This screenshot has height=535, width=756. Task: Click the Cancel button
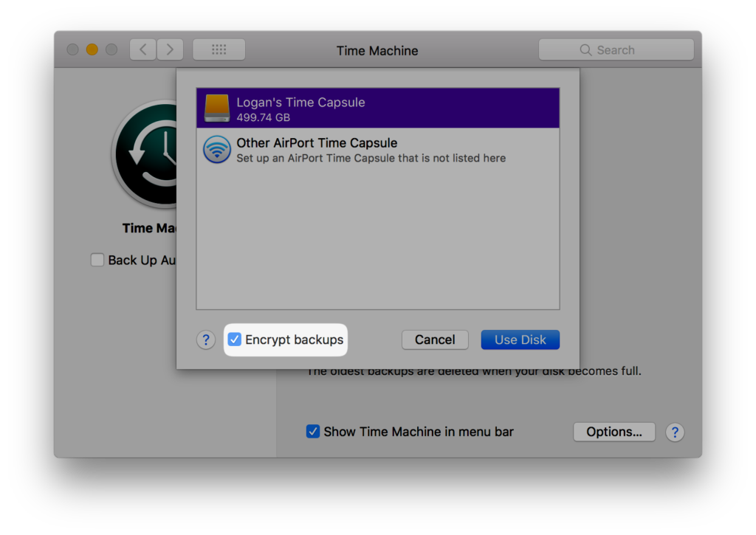pos(435,339)
